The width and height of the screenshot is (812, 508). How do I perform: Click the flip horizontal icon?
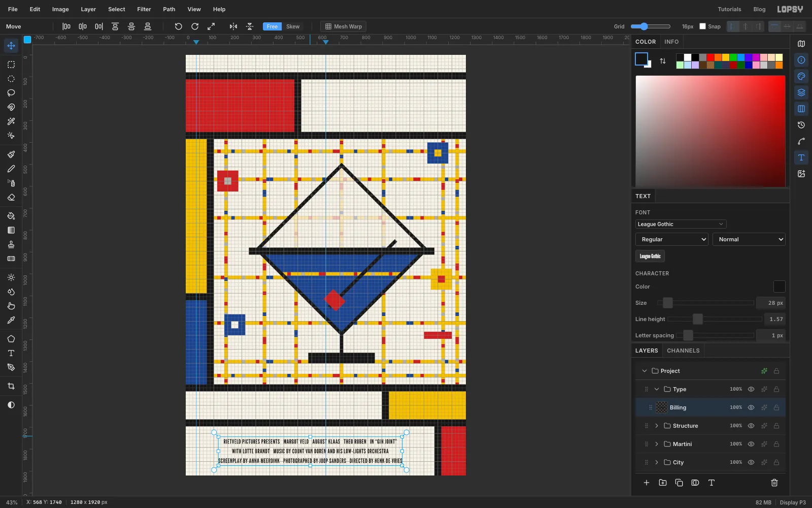pos(233,26)
